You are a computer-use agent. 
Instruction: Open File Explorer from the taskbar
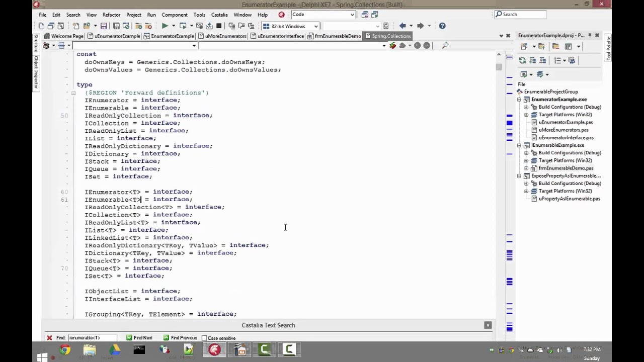click(90, 349)
